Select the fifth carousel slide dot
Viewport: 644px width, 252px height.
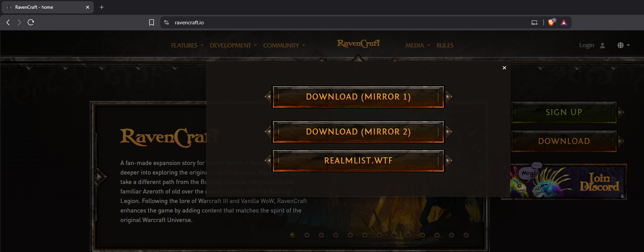click(350, 235)
